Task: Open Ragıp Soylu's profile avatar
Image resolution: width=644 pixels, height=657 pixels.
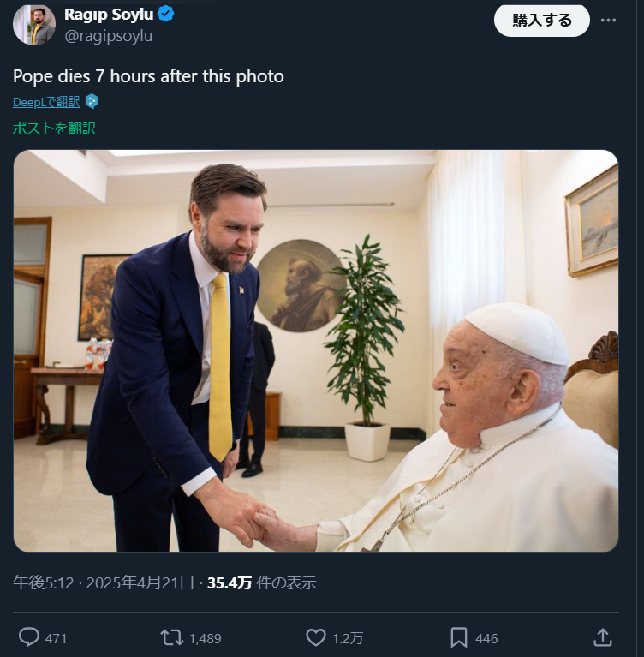Action: (x=34, y=24)
